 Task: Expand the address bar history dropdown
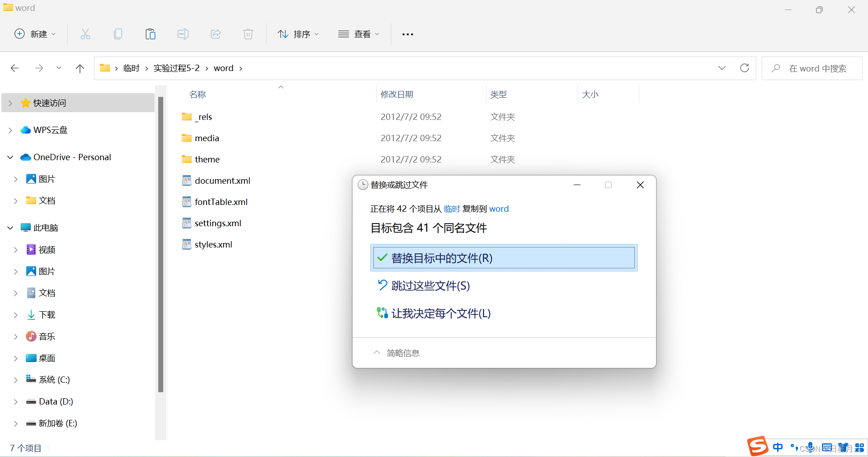[722, 68]
